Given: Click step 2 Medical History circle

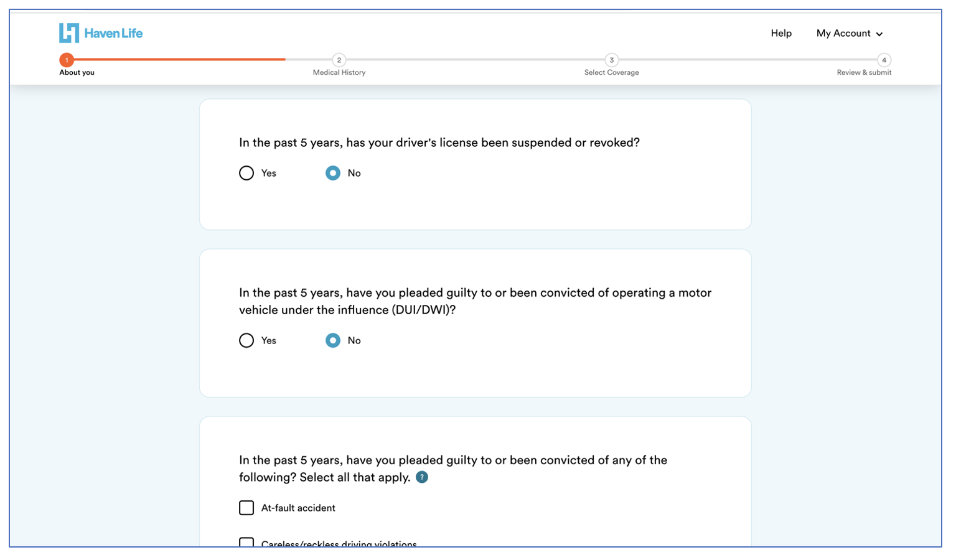Looking at the screenshot, I should click(339, 60).
